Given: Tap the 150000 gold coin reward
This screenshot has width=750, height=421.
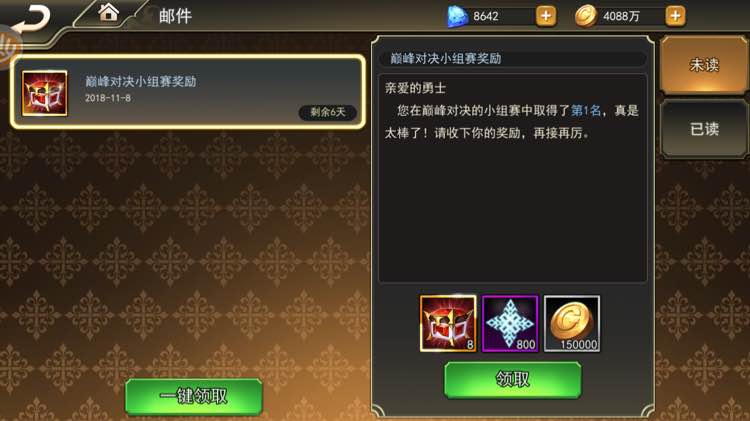Looking at the screenshot, I should pyautogui.click(x=572, y=323).
